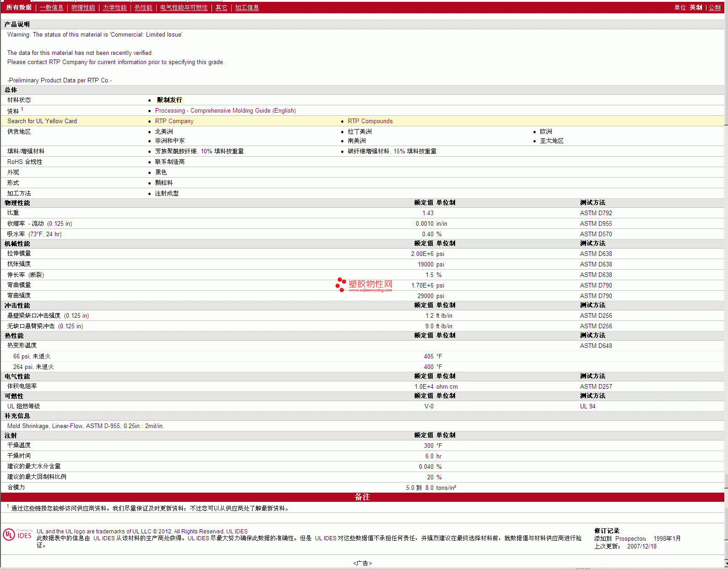
Task: Open ASTM D792 test method link
Action: click(596, 213)
